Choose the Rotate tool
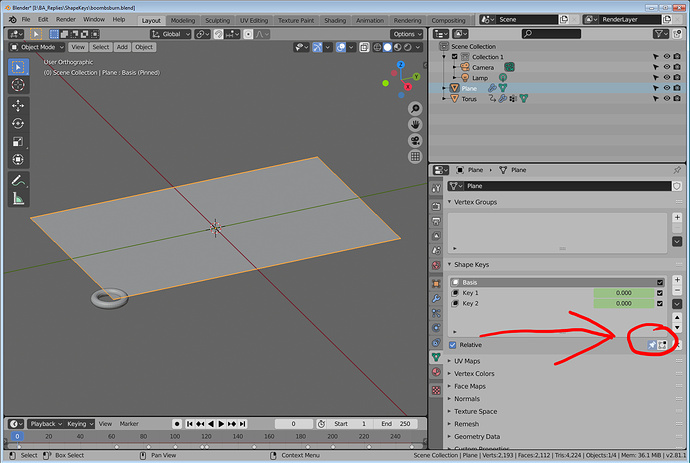This screenshot has height=463, width=690. click(x=18, y=124)
